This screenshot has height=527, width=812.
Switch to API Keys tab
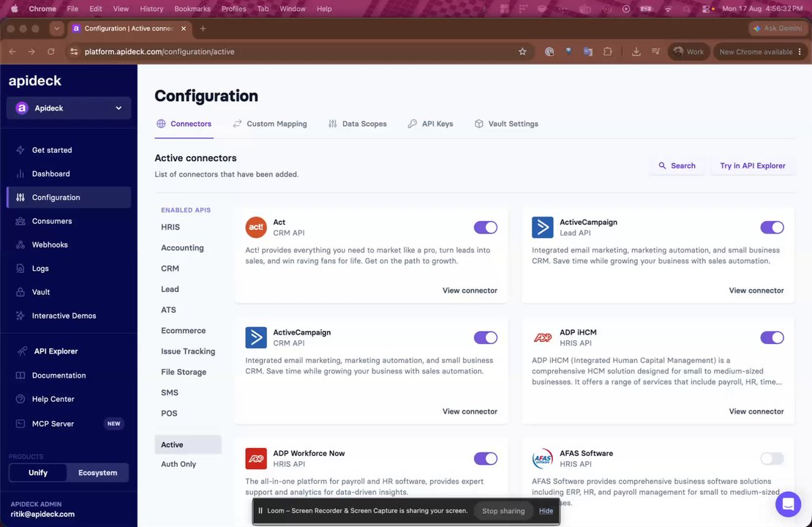coord(430,124)
